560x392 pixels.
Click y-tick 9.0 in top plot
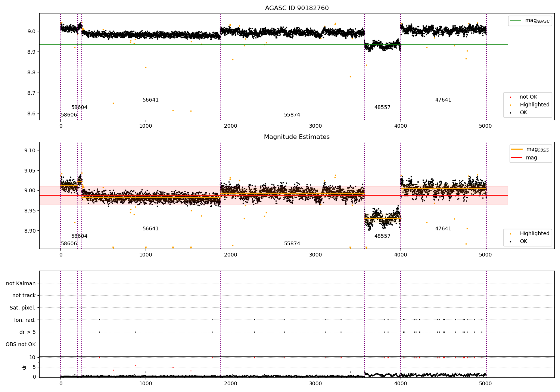pyautogui.click(x=31, y=31)
